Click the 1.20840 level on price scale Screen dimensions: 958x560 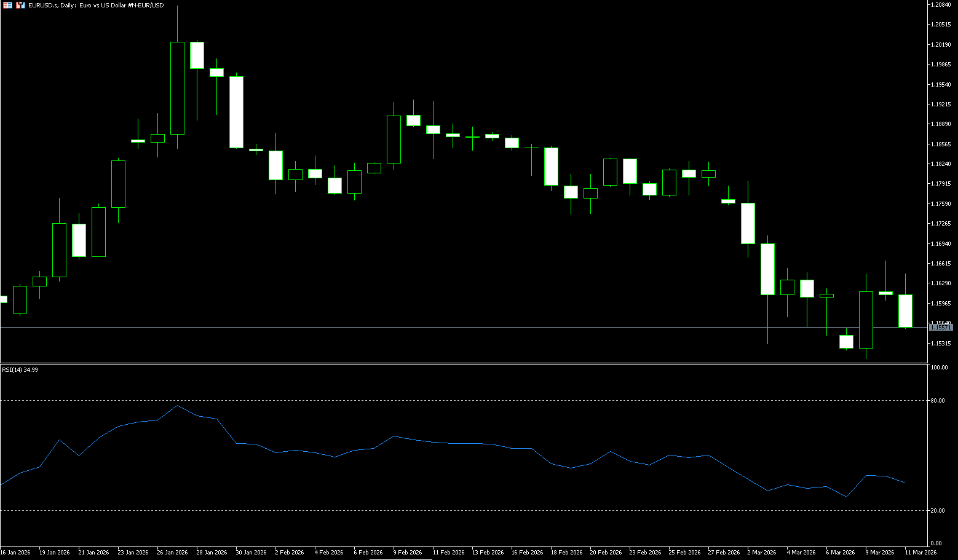click(x=941, y=5)
